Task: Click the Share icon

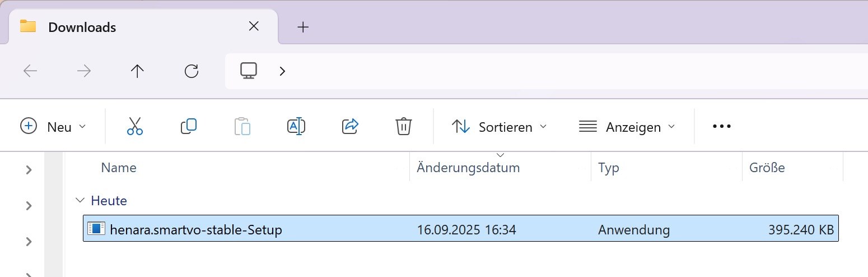Action: tap(350, 127)
